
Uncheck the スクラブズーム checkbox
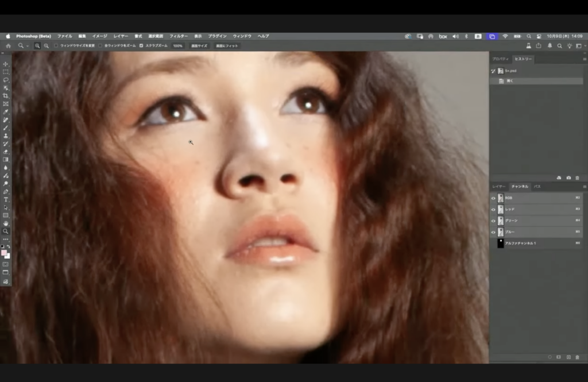click(141, 45)
